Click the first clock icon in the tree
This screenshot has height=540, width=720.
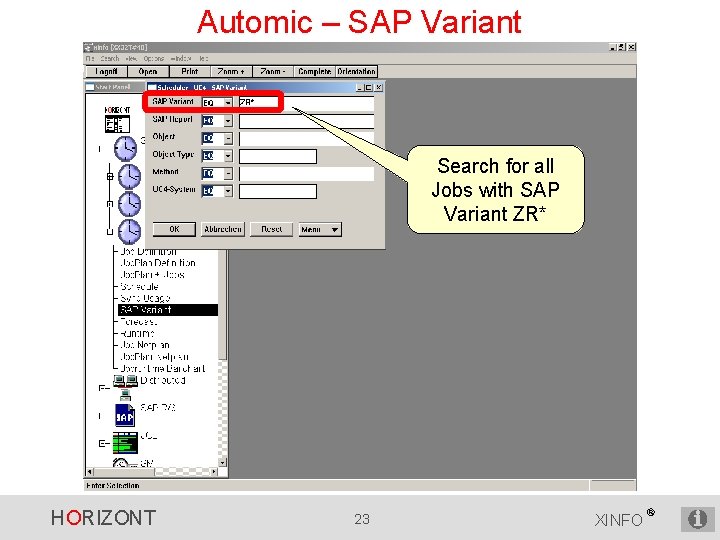click(125, 149)
